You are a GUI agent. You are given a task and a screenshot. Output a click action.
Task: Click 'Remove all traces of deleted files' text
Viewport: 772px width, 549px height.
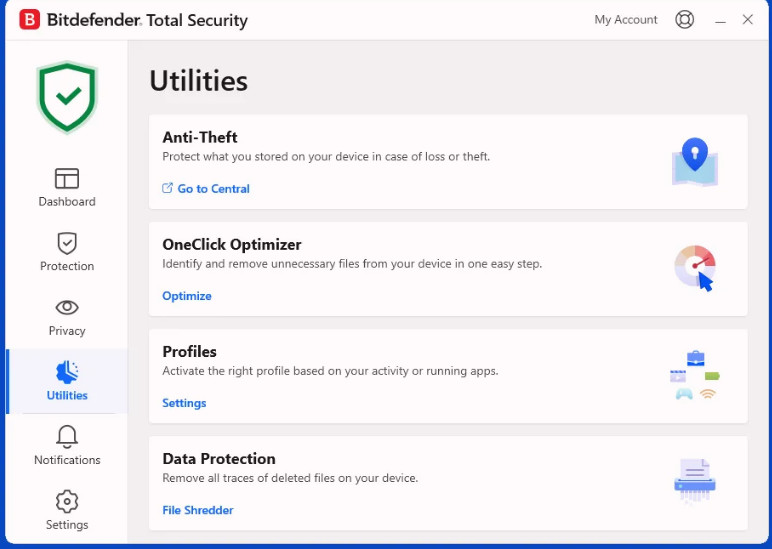tap(290, 478)
